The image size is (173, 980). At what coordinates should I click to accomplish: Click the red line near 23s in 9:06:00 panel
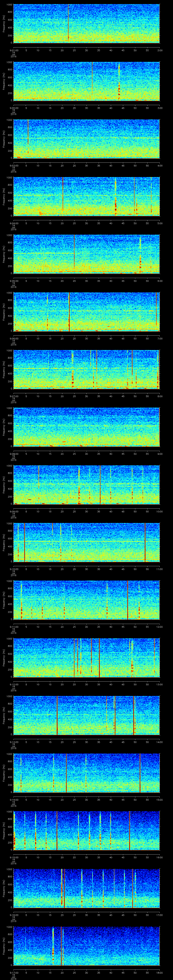pos(69,312)
